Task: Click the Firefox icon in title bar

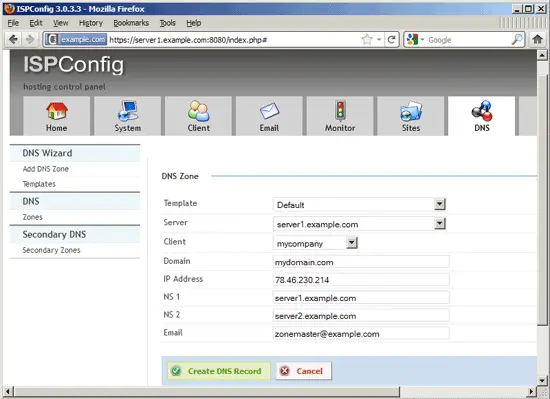Action: click(9, 8)
